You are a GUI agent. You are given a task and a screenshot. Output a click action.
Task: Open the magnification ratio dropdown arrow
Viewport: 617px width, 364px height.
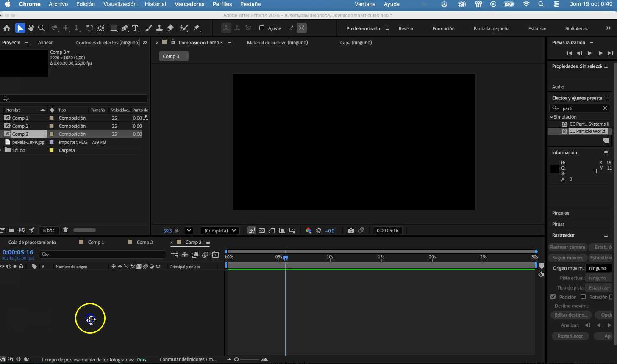[x=189, y=231]
